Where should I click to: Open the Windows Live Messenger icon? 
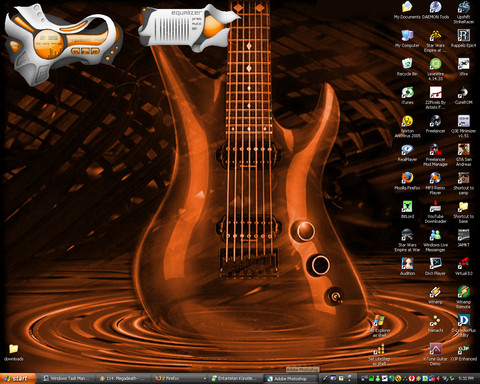coord(435,240)
